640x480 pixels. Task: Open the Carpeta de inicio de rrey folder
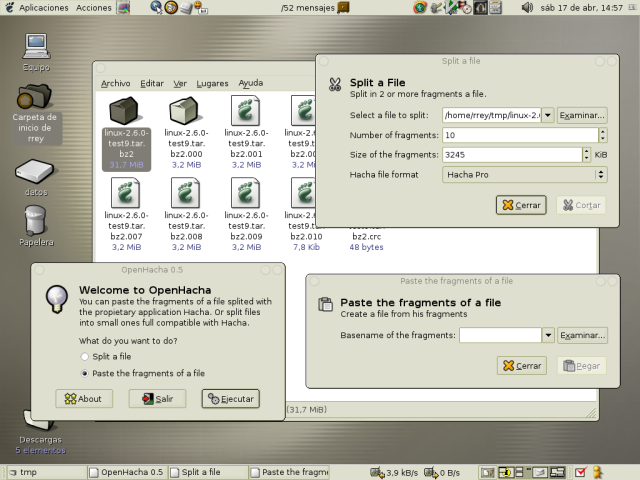pos(36,98)
